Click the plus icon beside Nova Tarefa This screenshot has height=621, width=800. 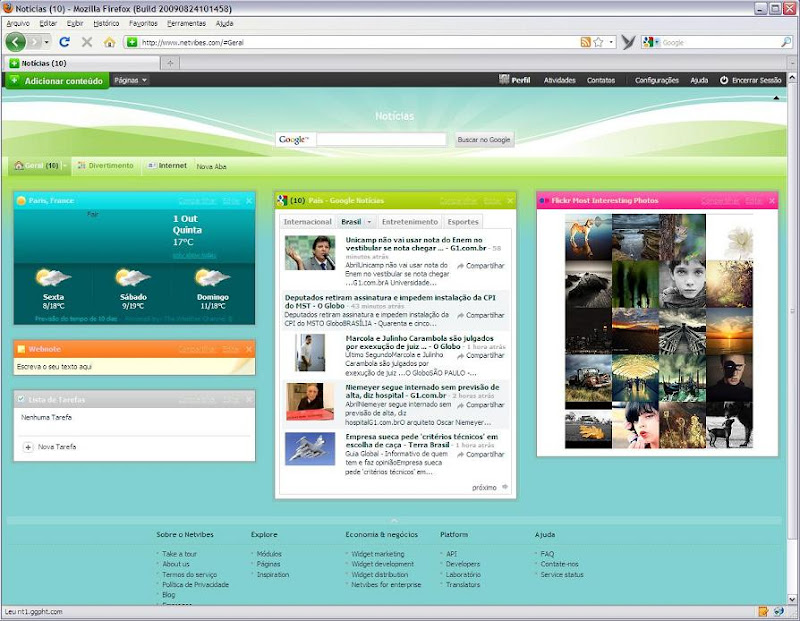coord(28,447)
